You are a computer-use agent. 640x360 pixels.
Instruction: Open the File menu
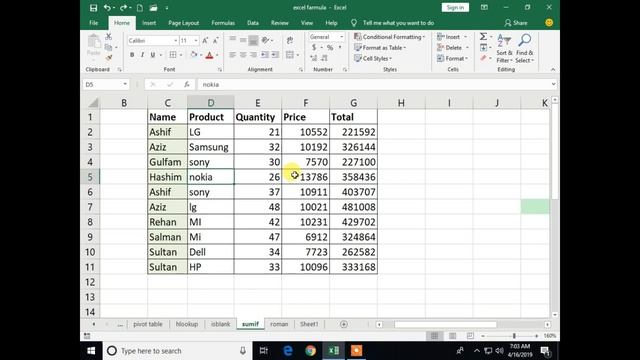click(x=93, y=23)
